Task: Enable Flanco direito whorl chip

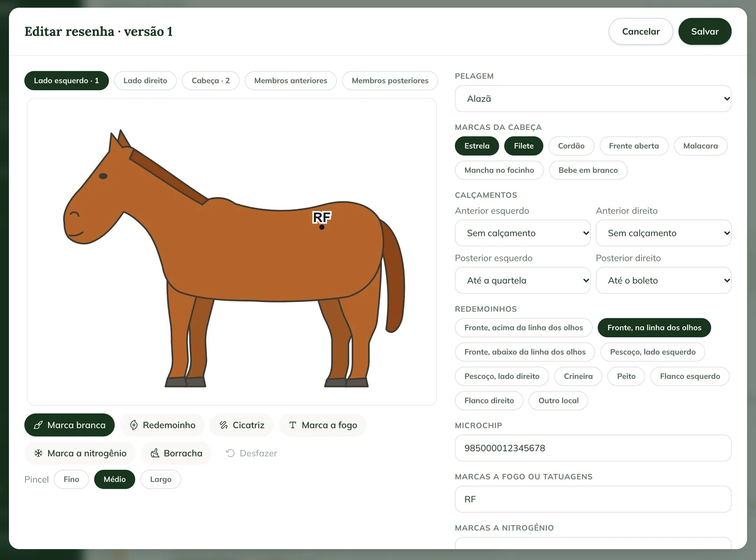Action: 489,400
